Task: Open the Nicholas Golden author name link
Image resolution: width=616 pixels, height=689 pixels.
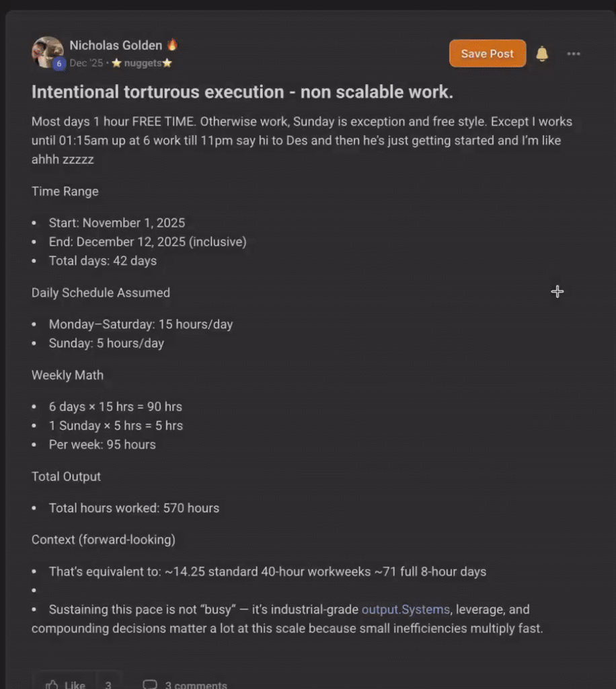Action: 116,45
